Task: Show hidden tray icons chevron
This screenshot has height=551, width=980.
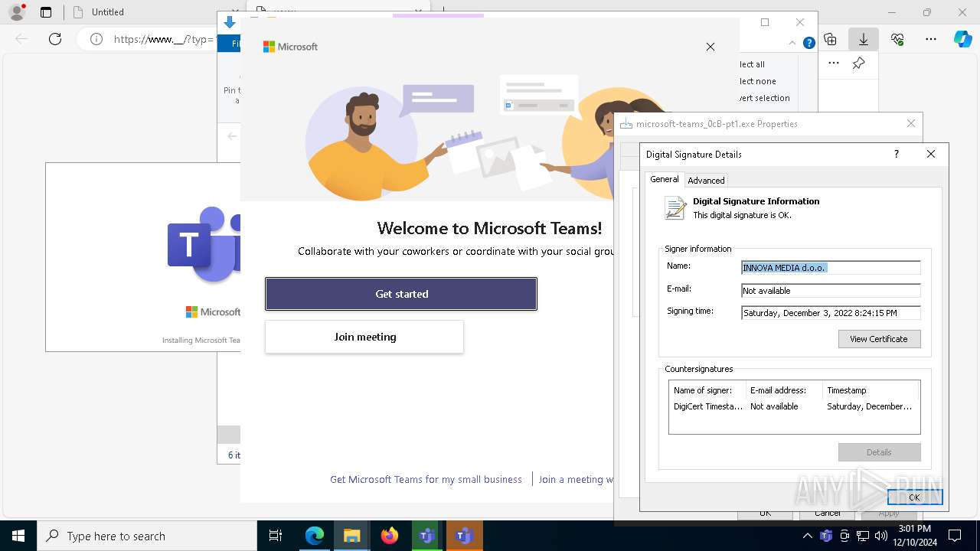Action: pos(808,536)
